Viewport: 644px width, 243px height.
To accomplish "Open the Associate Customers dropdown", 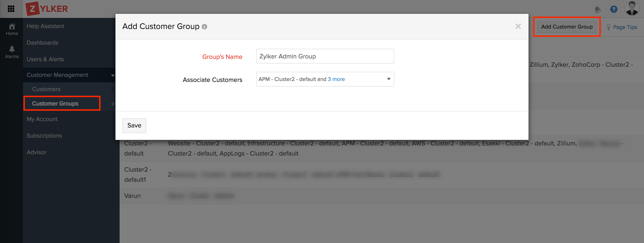I will click(x=388, y=79).
